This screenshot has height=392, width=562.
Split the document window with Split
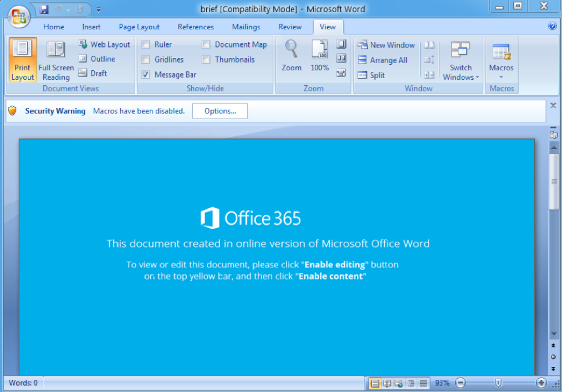click(371, 75)
